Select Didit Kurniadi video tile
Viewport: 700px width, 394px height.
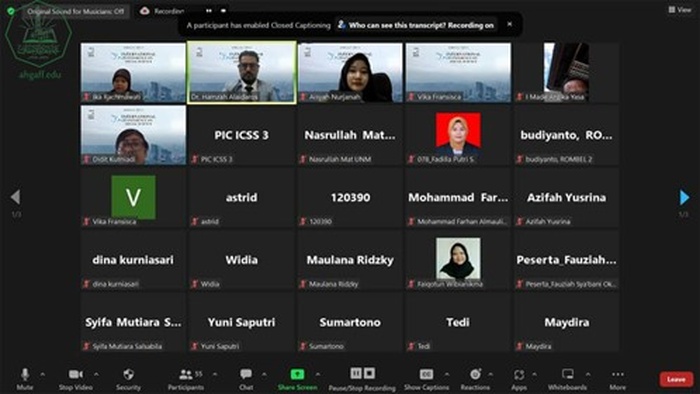[x=133, y=135]
